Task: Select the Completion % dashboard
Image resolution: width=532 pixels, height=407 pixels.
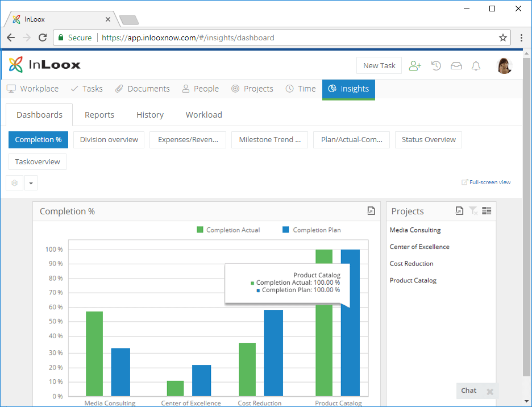Action: pyautogui.click(x=38, y=139)
